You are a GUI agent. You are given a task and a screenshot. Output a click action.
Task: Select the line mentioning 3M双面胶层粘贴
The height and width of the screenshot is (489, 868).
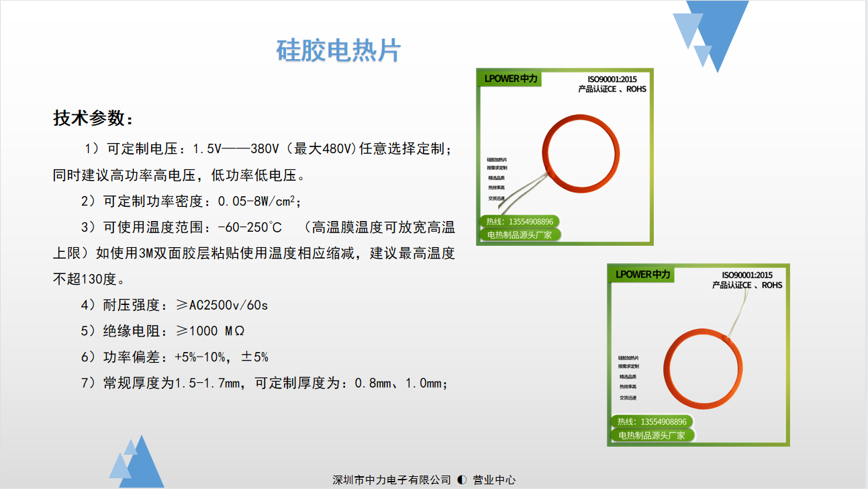[x=254, y=254]
